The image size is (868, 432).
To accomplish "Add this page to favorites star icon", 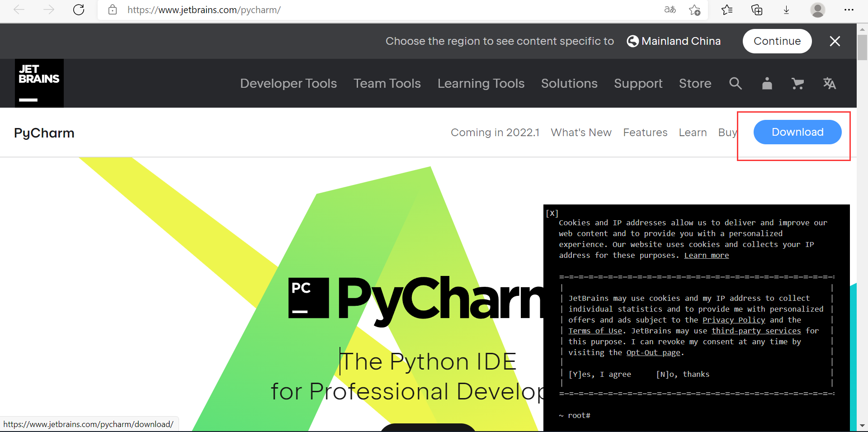I will pos(695,9).
